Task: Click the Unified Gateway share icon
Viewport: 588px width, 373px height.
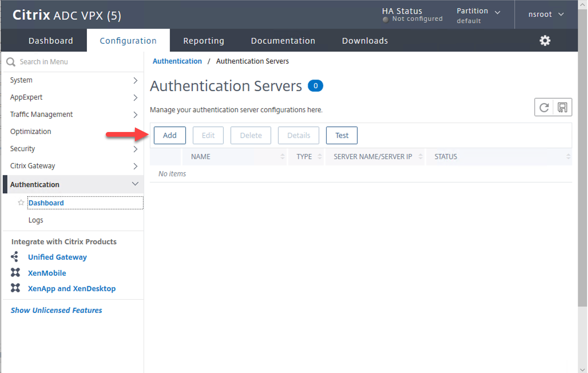Action: click(15, 257)
